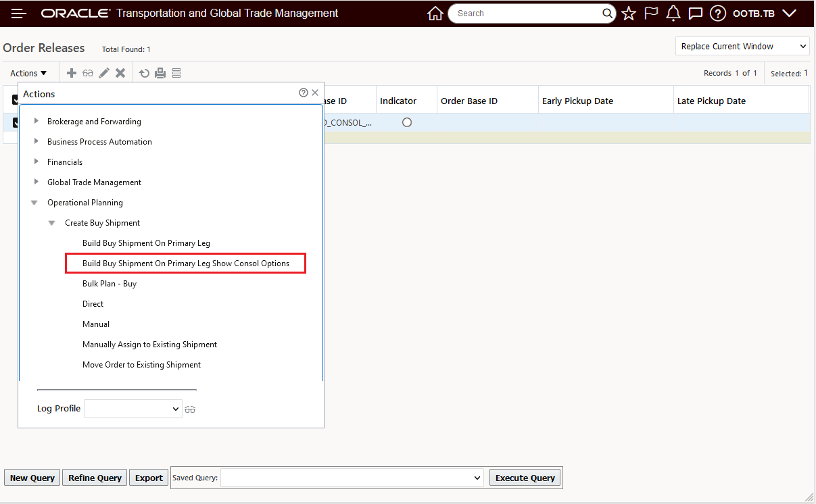Click the list layout icon in toolbar

176,73
